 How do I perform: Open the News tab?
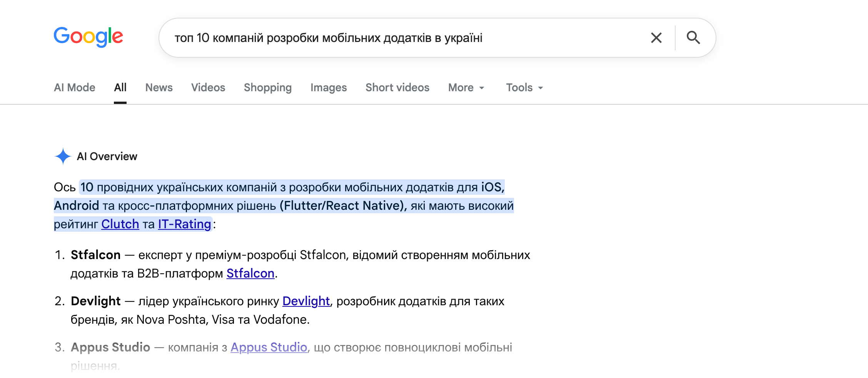click(159, 88)
